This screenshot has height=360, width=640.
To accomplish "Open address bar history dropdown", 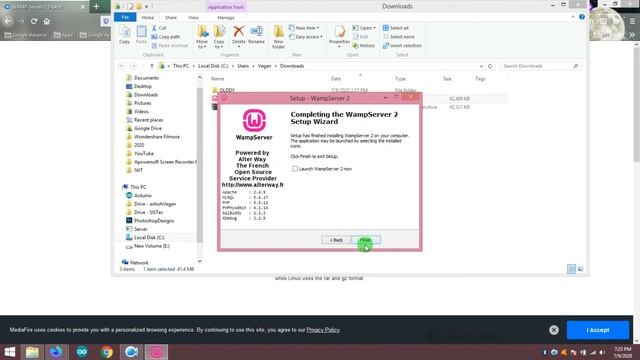I will click(x=482, y=66).
